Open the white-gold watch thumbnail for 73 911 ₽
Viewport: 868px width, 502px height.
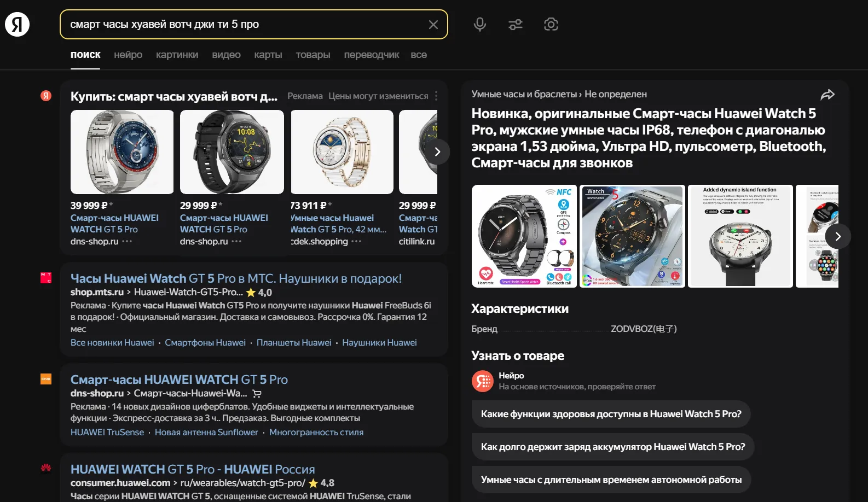coord(342,152)
